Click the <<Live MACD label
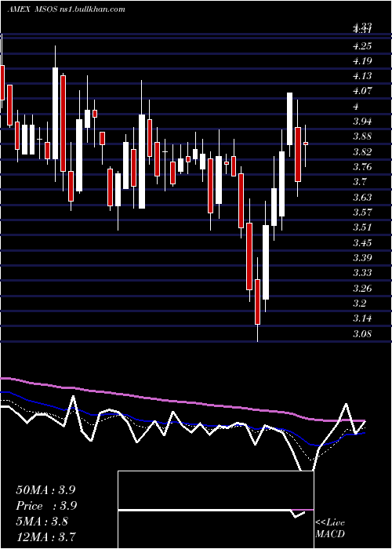The width and height of the screenshot is (392, 549). [330, 528]
